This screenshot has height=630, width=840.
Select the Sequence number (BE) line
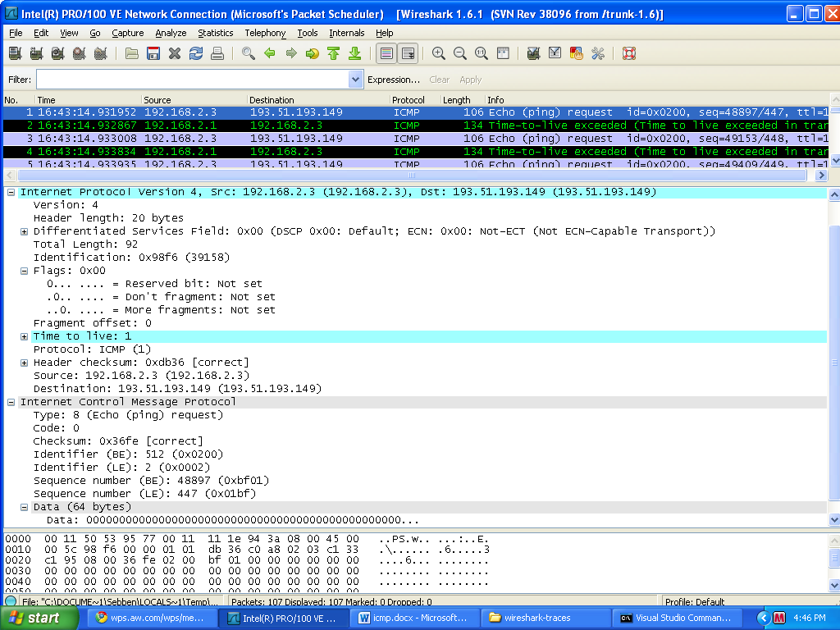tap(151, 481)
